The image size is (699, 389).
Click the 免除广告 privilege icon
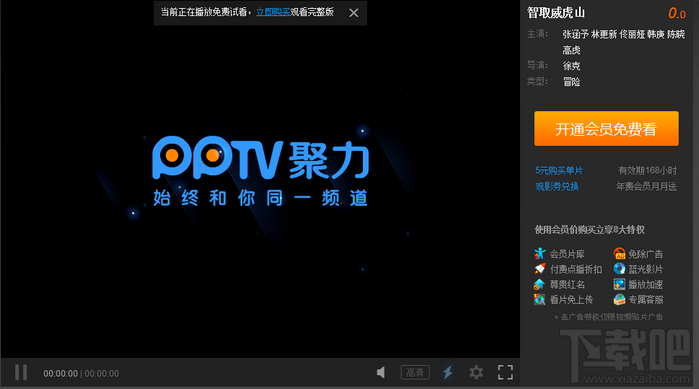click(x=619, y=254)
